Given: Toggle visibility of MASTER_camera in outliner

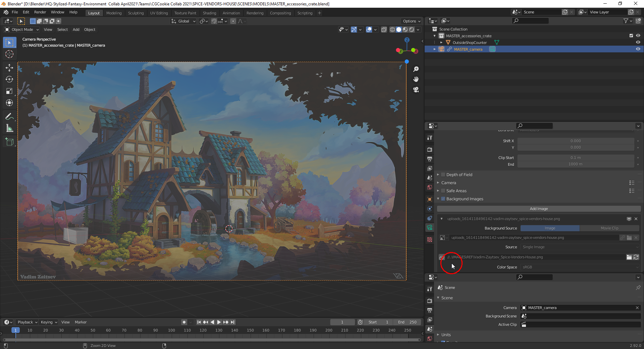Looking at the screenshot, I should (x=638, y=49).
